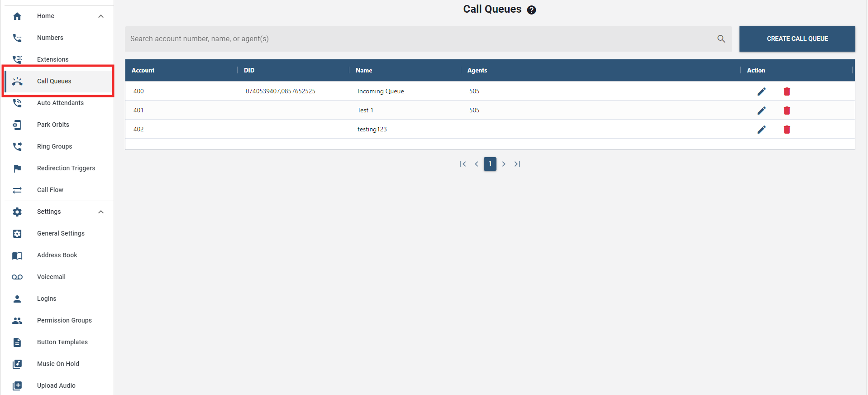
Task: Go to the next page arrow
Action: [x=504, y=164]
